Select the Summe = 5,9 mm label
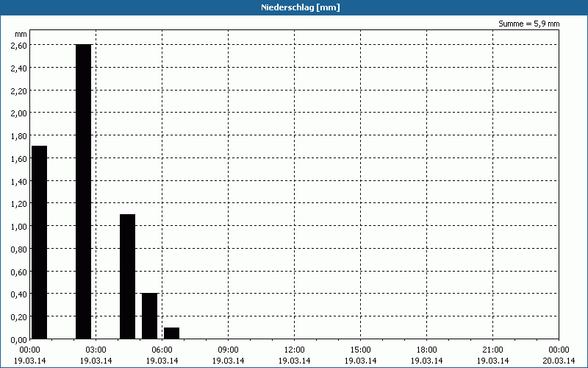The width and height of the screenshot is (588, 368). [x=528, y=24]
